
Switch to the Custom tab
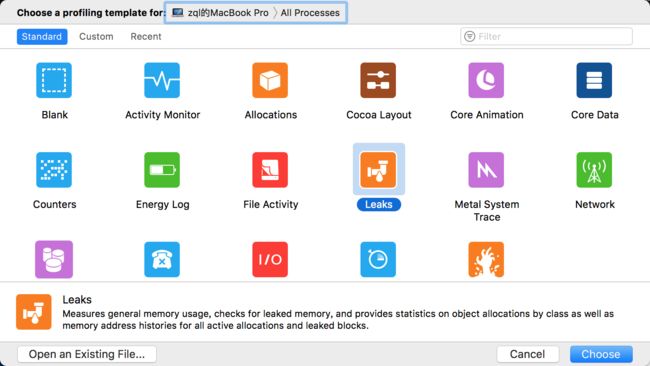[x=96, y=36]
